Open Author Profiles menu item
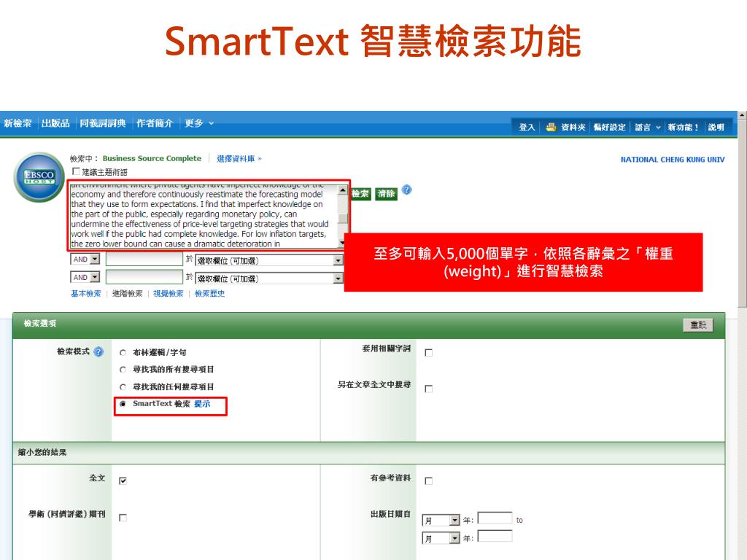 (x=155, y=123)
